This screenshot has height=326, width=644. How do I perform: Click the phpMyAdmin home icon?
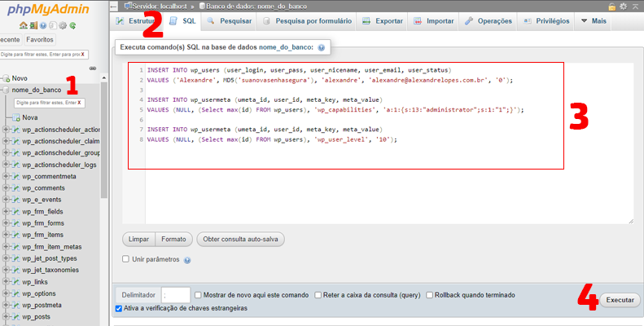click(x=24, y=25)
